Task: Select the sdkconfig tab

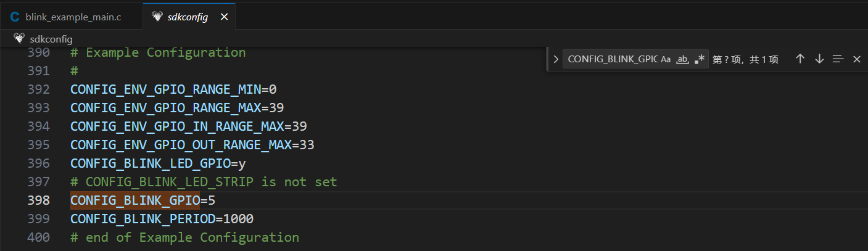Action: pyautogui.click(x=188, y=17)
